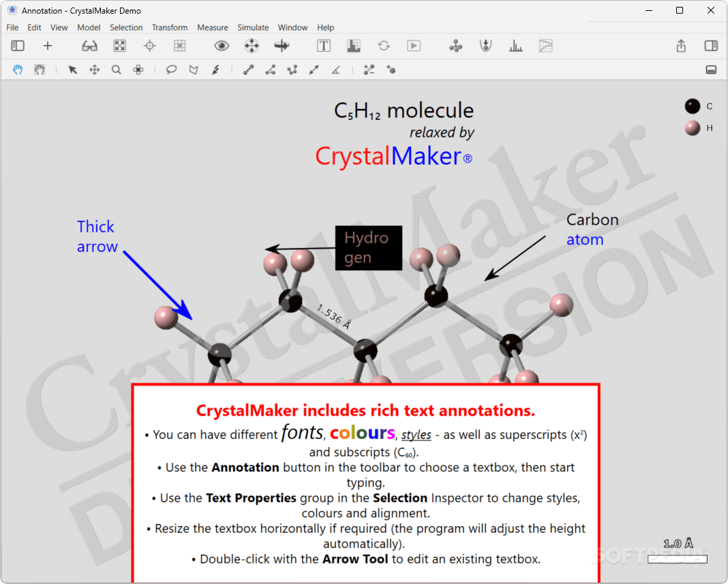
Task: Open the histogram chart view
Action: pyautogui.click(x=515, y=46)
